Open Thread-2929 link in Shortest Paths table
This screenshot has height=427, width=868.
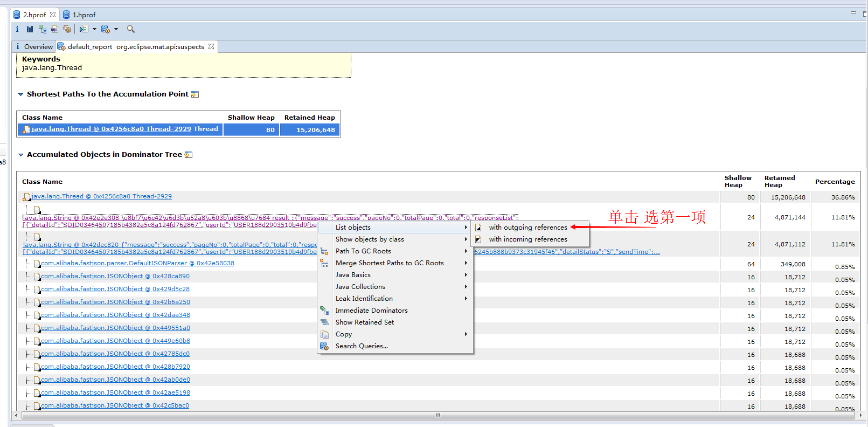pyautogui.click(x=111, y=129)
